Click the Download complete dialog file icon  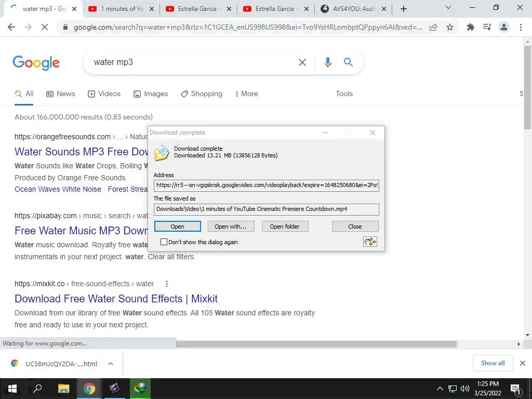tap(162, 153)
